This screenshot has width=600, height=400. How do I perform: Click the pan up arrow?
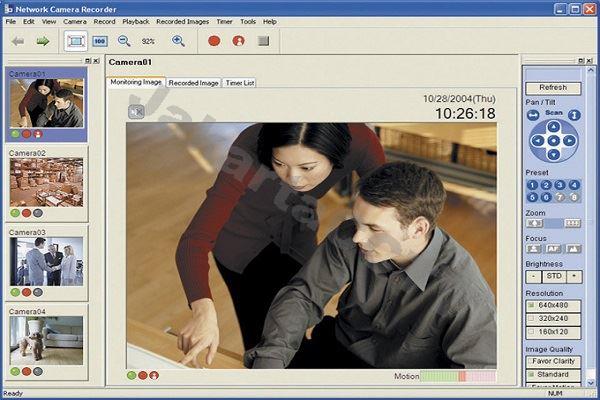pyautogui.click(x=553, y=127)
